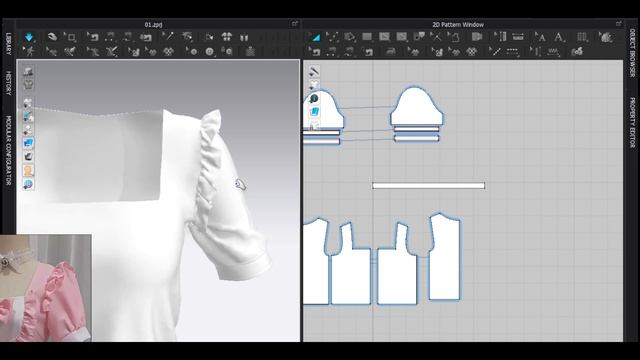Viewport: 640px width, 360px height.
Task: Select the long horizontal strip pattern piece
Action: 429,186
